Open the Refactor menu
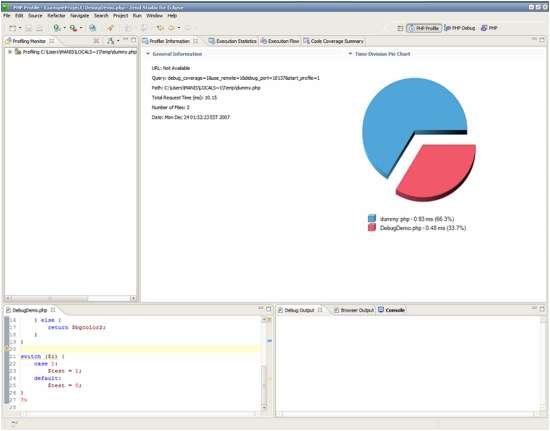The width and height of the screenshot is (550, 431). tap(56, 16)
